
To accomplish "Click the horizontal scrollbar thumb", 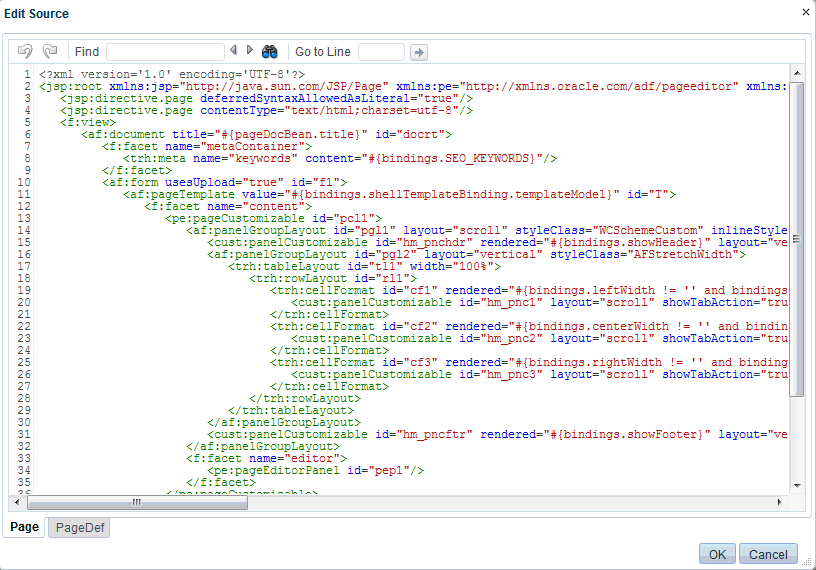I will tap(137, 502).
